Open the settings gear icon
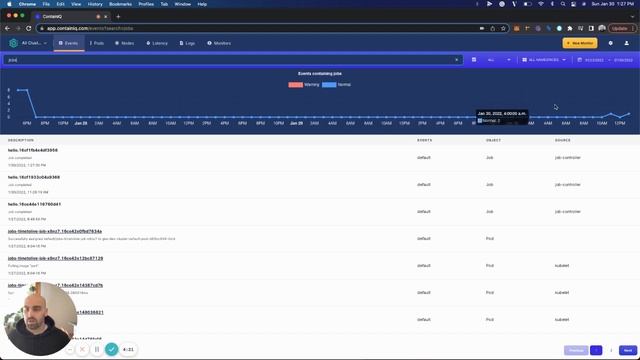This screenshot has width=640, height=360. tap(611, 43)
